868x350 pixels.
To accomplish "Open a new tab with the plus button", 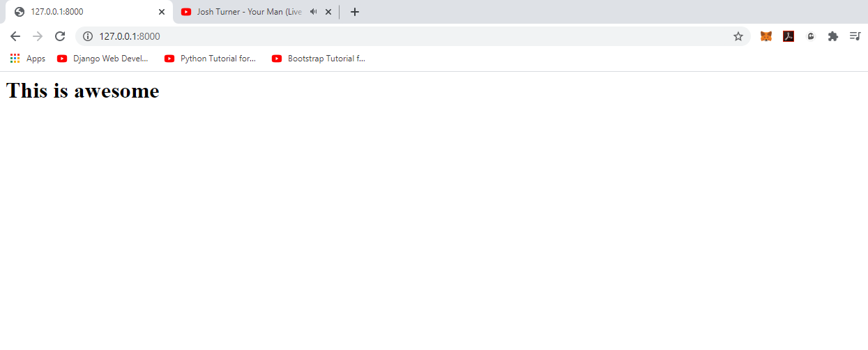I will 355,12.
